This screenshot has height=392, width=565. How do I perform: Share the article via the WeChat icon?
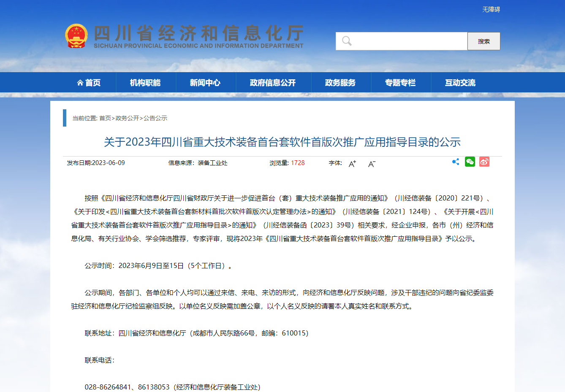pos(470,162)
